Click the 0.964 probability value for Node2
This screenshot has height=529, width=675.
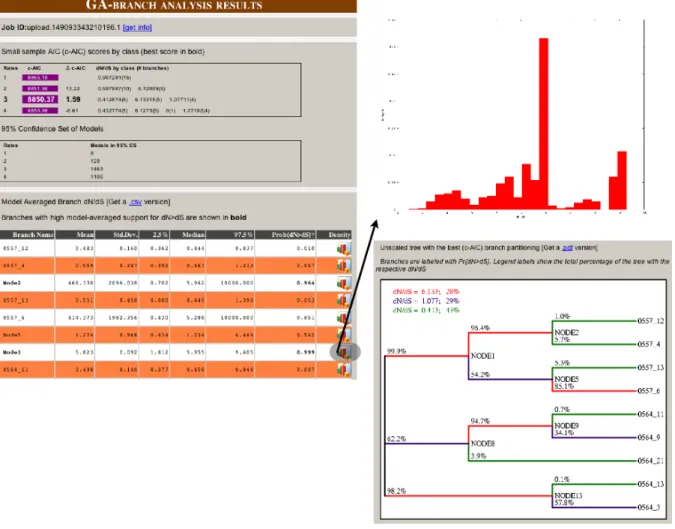305,283
